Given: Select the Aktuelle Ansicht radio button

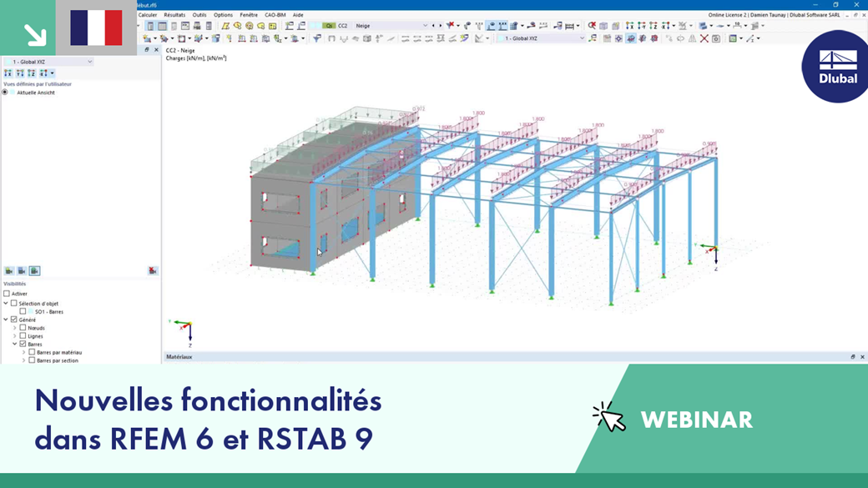Looking at the screenshot, I should [x=7, y=93].
